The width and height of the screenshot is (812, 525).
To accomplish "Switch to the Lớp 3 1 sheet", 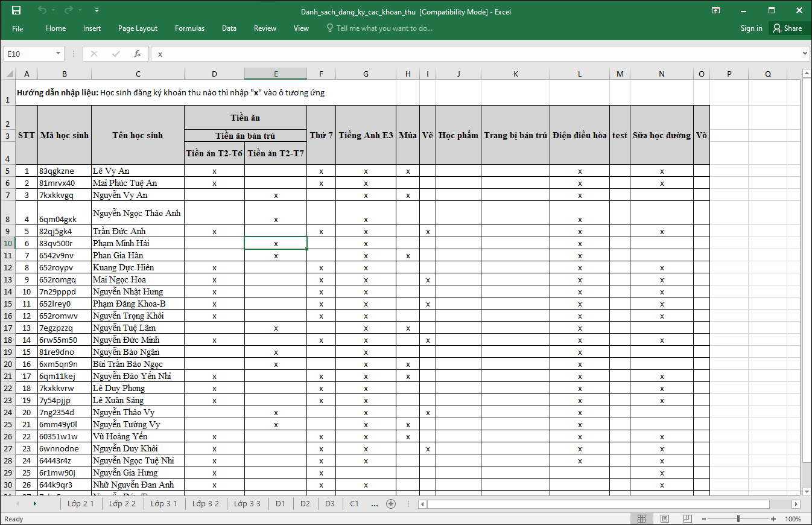I will 164,503.
